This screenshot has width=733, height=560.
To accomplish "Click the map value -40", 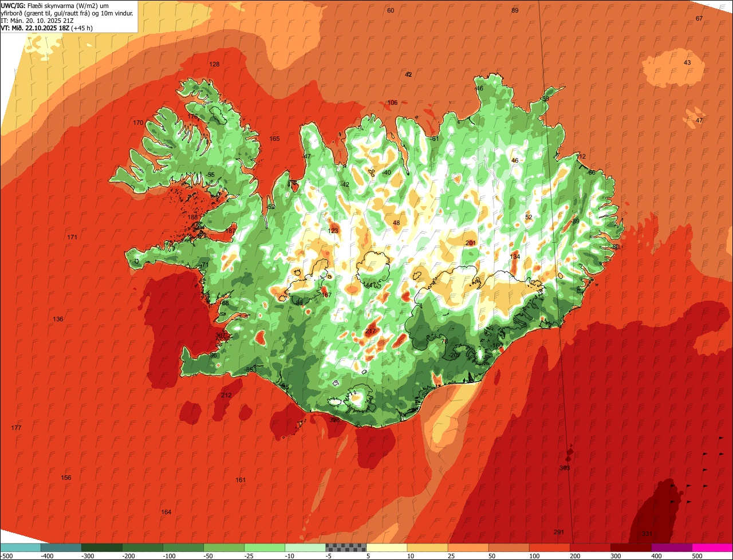I will click(x=387, y=172).
